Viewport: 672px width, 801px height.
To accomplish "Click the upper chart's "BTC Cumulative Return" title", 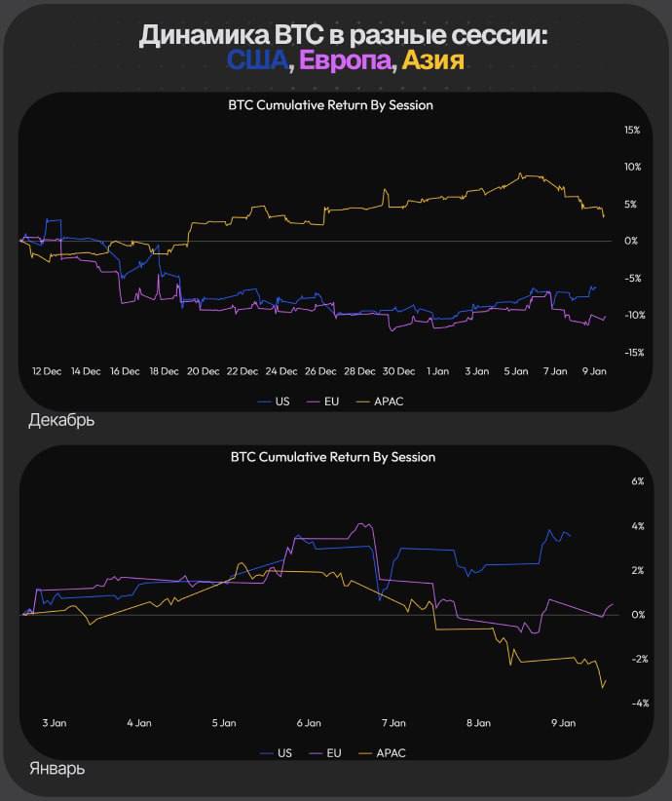I will [x=330, y=105].
